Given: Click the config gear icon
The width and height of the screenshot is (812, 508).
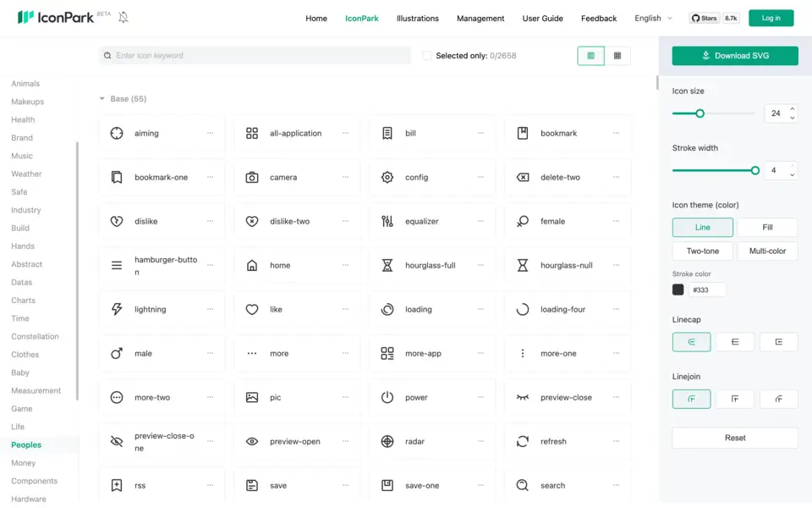Looking at the screenshot, I should coord(387,177).
